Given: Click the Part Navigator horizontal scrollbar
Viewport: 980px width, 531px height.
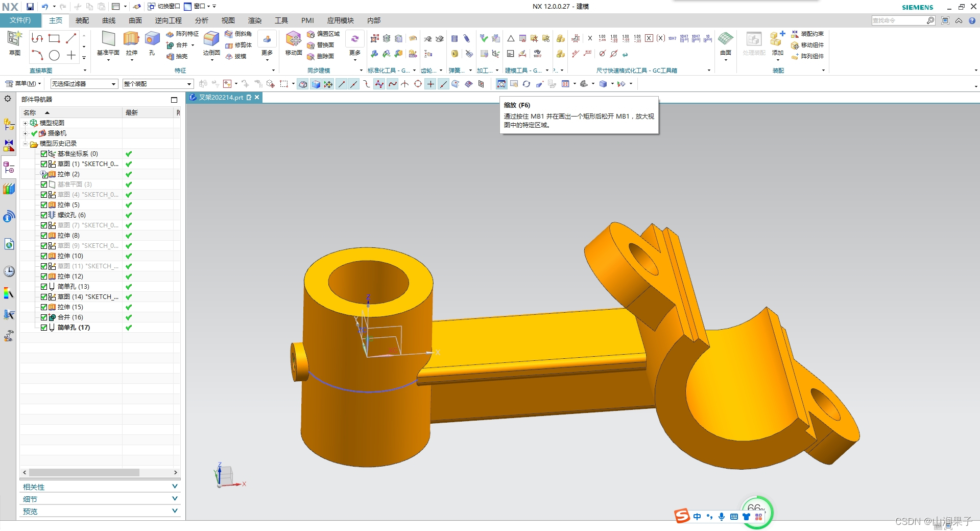Looking at the screenshot, I should (85, 472).
